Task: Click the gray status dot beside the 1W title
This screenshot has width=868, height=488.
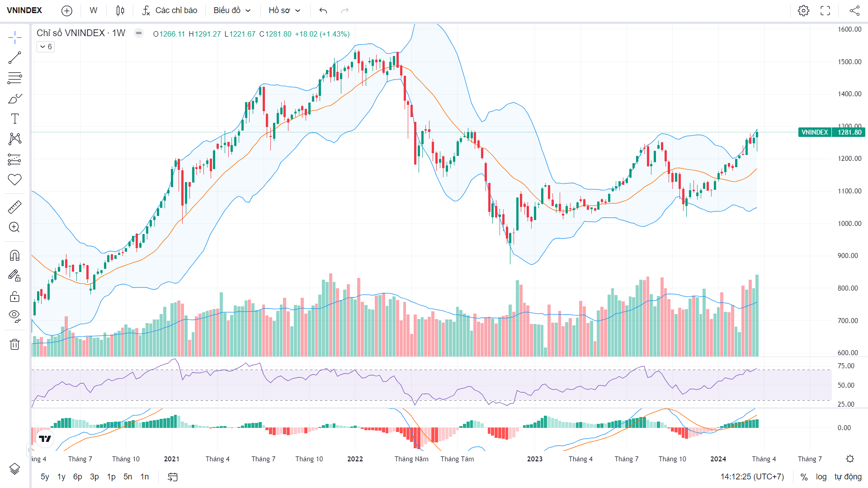Action: point(139,33)
